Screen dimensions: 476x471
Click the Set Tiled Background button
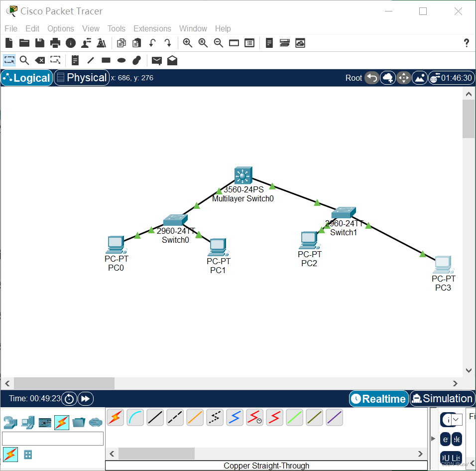(x=420, y=78)
